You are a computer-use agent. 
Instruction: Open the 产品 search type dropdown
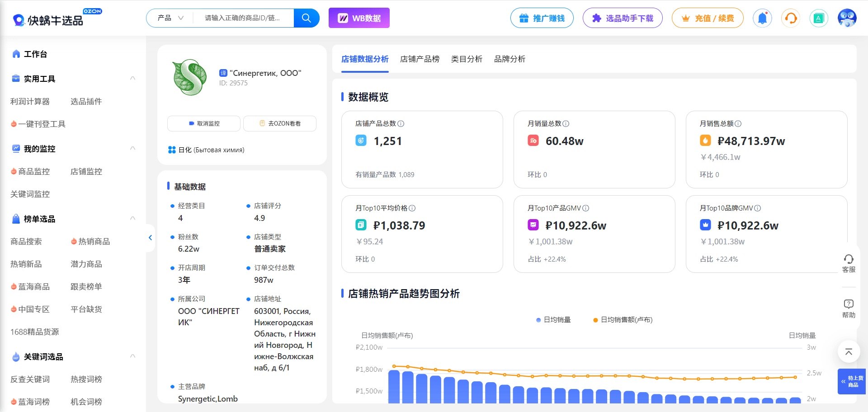tap(170, 18)
